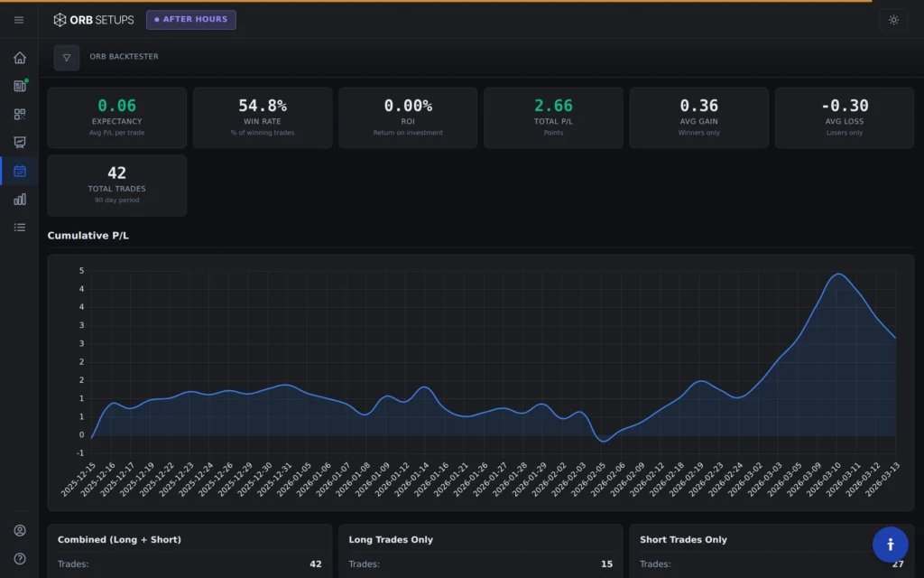Open the grid scanner icon in sidebar

click(20, 115)
